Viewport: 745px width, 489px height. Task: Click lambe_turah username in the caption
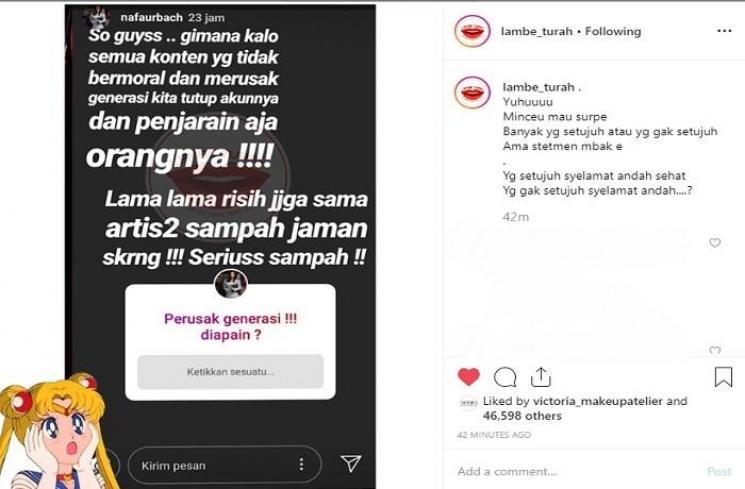click(x=538, y=87)
